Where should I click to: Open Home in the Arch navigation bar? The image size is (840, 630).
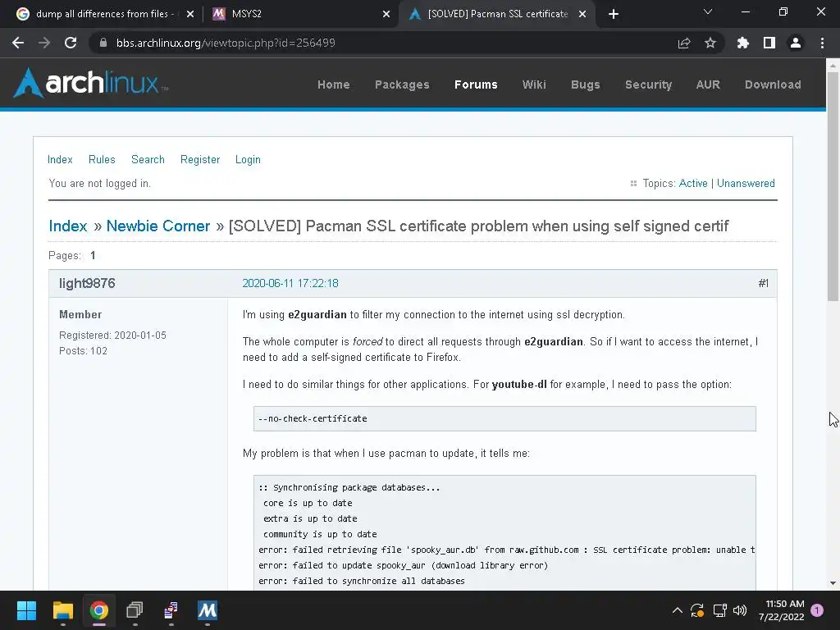[333, 84]
